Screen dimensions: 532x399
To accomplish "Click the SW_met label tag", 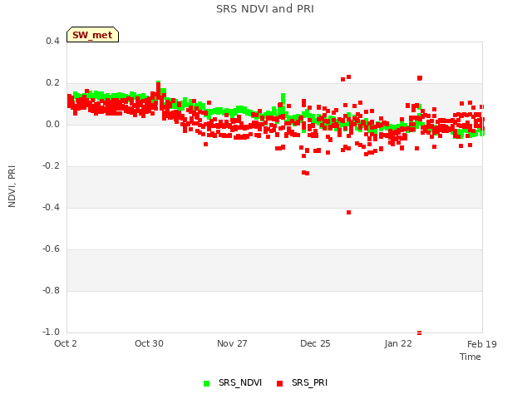I will click(92, 35).
